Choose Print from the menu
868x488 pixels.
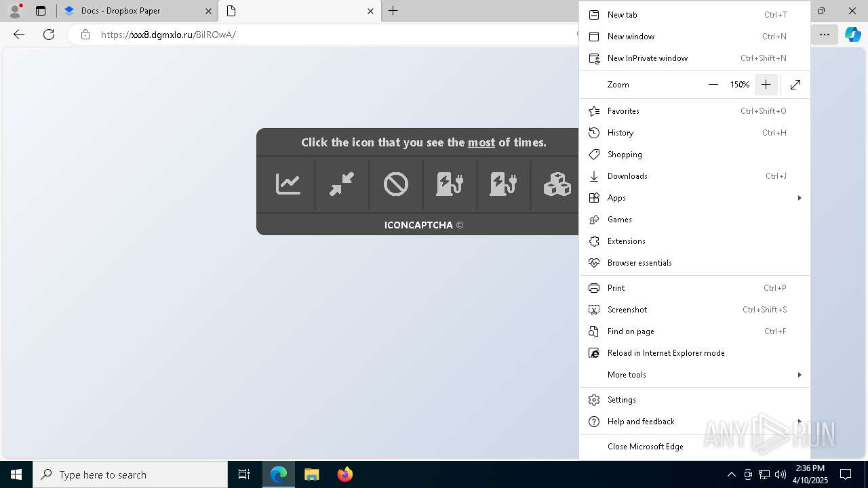694,288
